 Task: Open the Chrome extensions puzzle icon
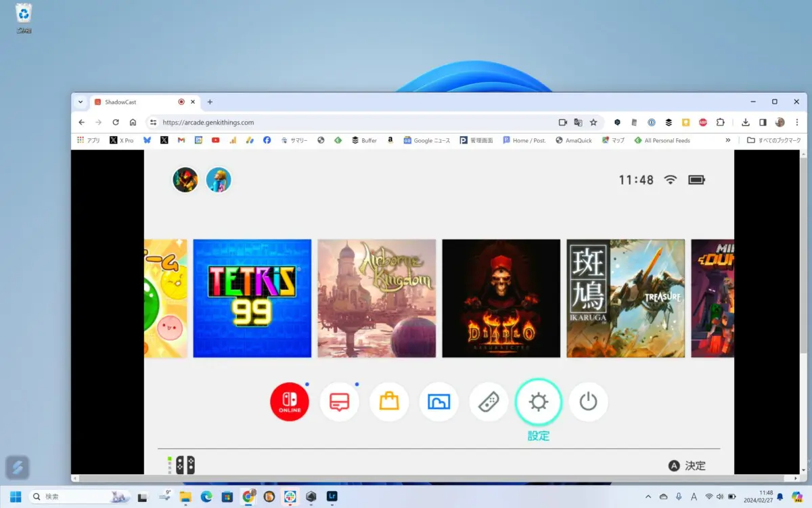click(x=720, y=123)
